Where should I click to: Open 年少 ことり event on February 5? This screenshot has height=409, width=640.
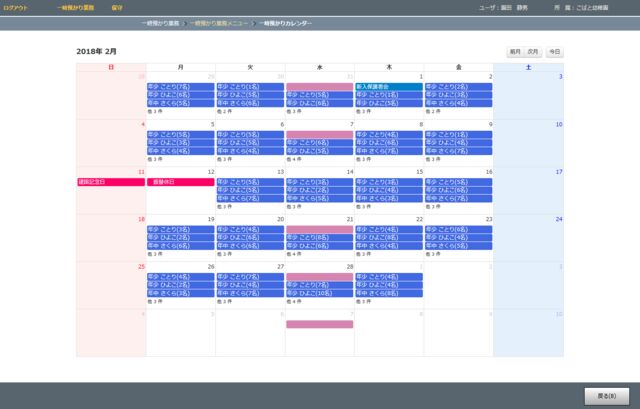click(180, 135)
